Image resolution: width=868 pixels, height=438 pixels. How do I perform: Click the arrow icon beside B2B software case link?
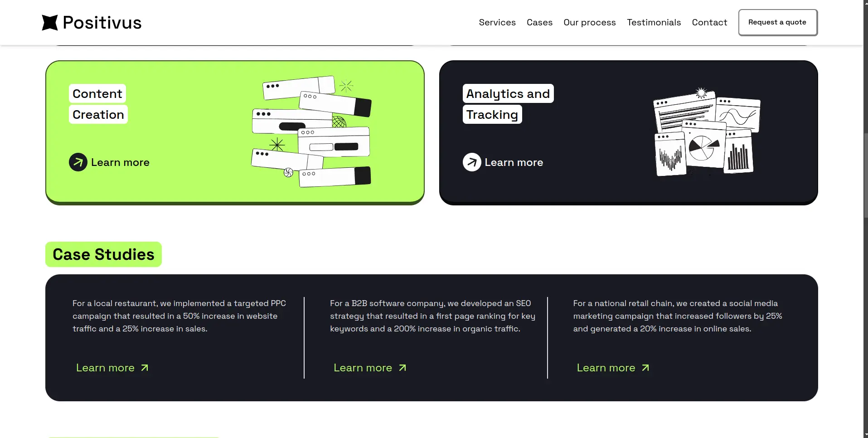pos(402,368)
